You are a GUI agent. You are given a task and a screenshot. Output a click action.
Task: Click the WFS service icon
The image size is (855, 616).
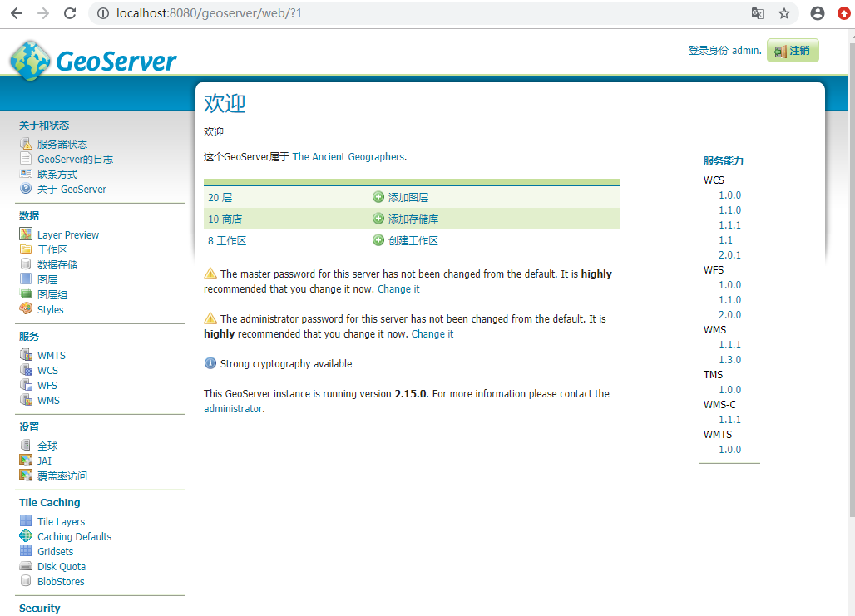[26, 384]
